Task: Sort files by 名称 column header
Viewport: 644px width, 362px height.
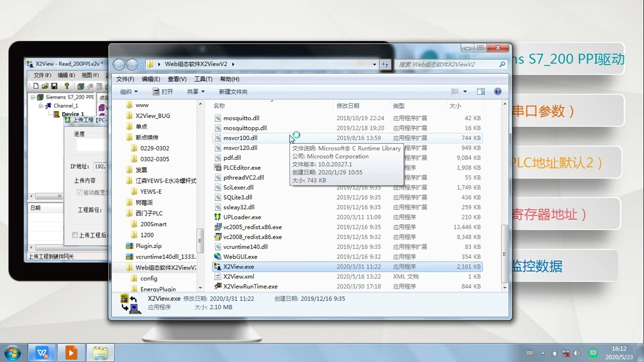Action: point(272,106)
